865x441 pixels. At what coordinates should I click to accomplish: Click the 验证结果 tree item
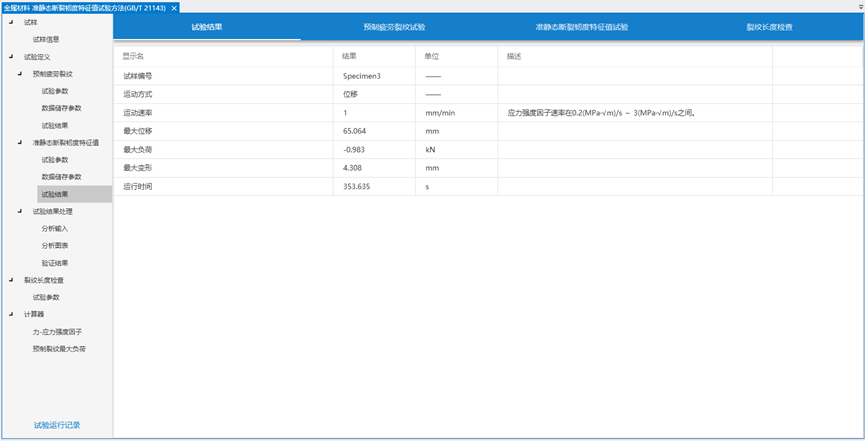point(55,262)
